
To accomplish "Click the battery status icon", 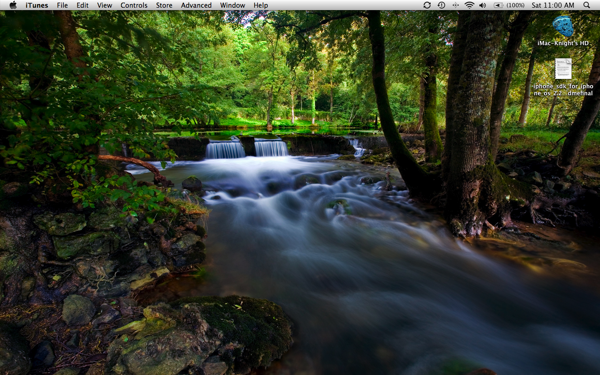I will point(498,5).
